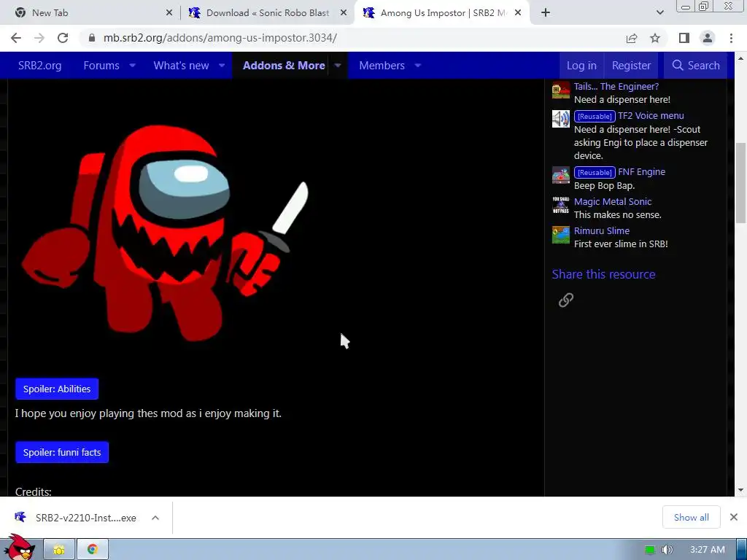The image size is (747, 560).
Task: Open Addons & More nav item
Action: (x=284, y=65)
